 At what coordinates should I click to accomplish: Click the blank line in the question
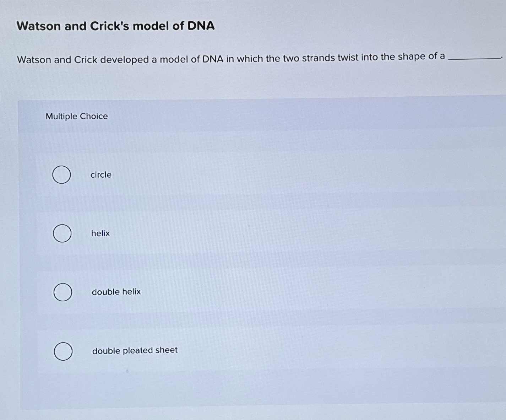(475, 58)
